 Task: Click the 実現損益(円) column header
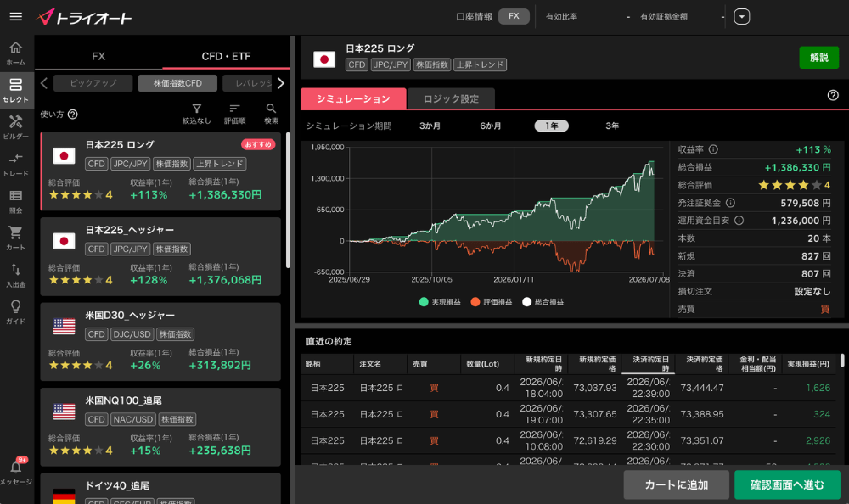(808, 364)
